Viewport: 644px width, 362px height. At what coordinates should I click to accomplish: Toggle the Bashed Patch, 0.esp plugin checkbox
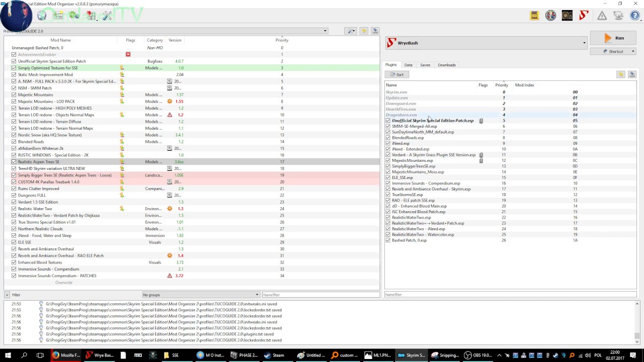click(x=388, y=240)
